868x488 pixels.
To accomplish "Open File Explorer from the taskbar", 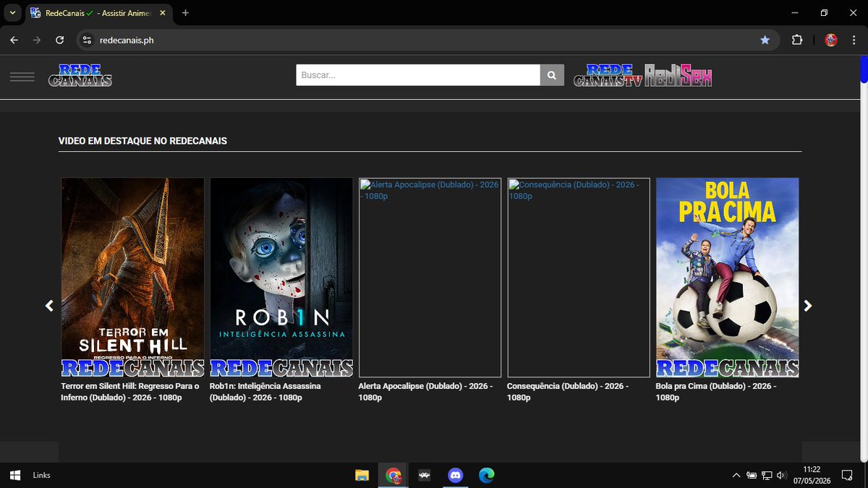I will tap(362, 475).
